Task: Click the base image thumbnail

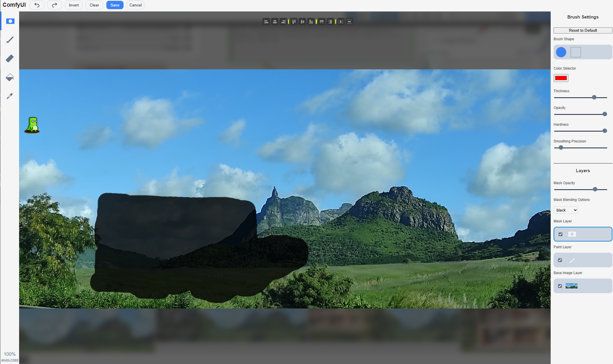Action: click(x=572, y=286)
